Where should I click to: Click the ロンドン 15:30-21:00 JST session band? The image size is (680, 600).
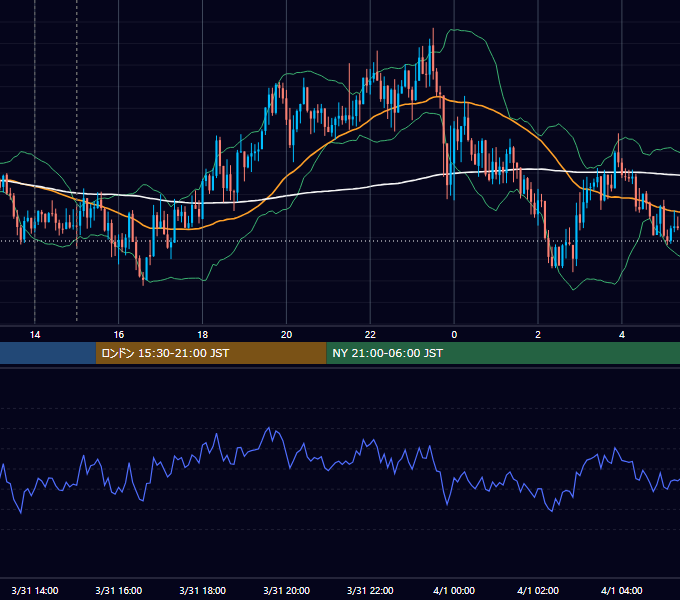point(211,353)
